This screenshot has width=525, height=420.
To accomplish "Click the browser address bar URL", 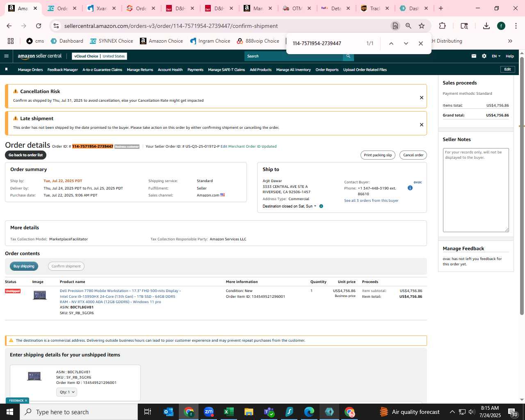I will pyautogui.click(x=171, y=26).
